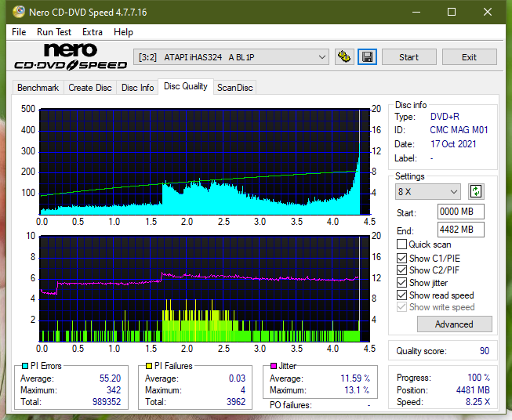
Task: Click PI Errors maximum 342
Action: pos(114,390)
